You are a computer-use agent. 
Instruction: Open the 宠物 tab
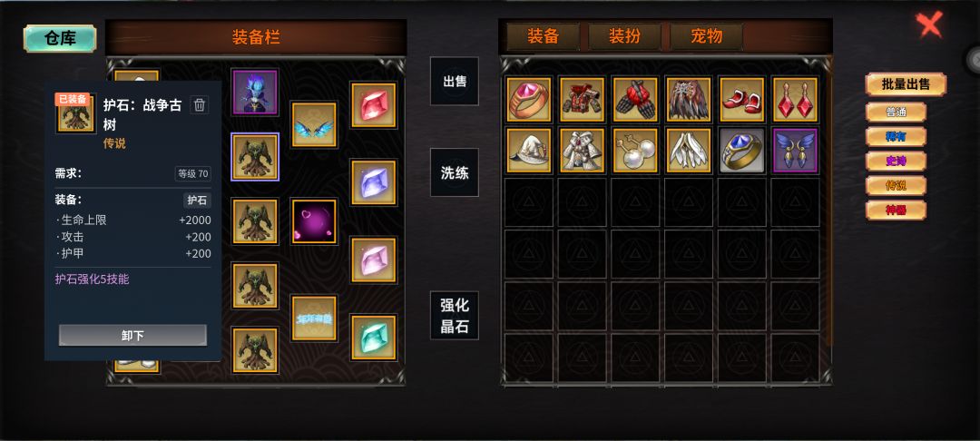[x=707, y=36]
